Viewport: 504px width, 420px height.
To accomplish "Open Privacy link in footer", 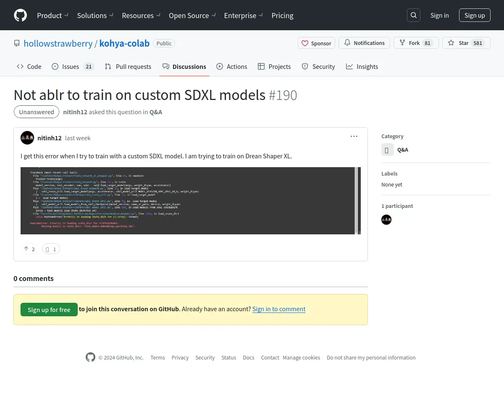I will point(180,357).
